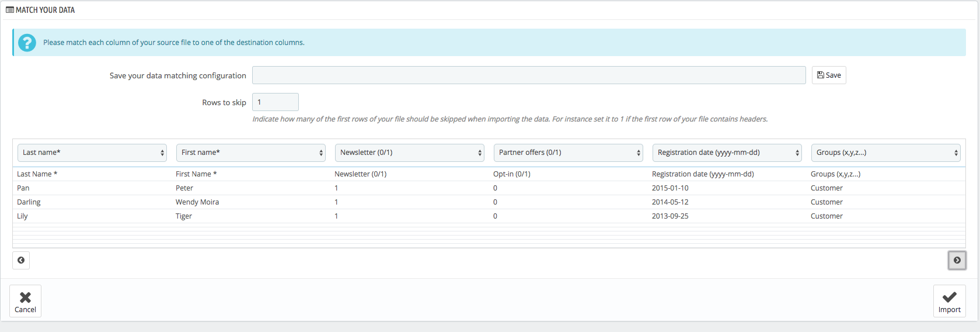Expand the Partner offers (0/1) column selector

[x=569, y=153]
